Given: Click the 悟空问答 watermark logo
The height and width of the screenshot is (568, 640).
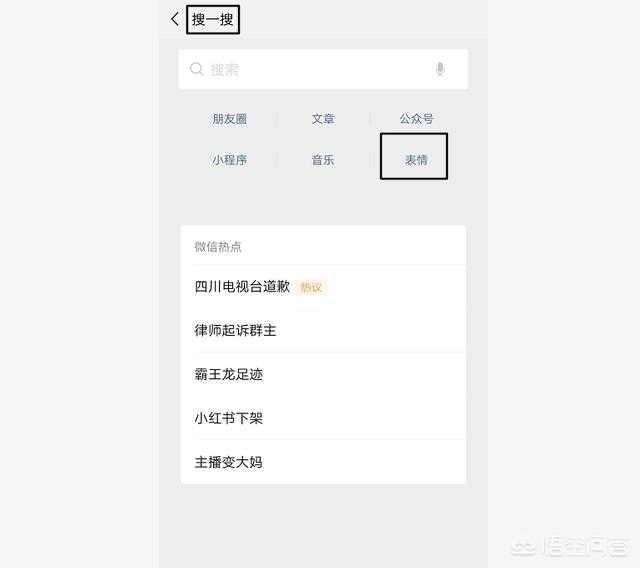Looking at the screenshot, I should tap(570, 546).
